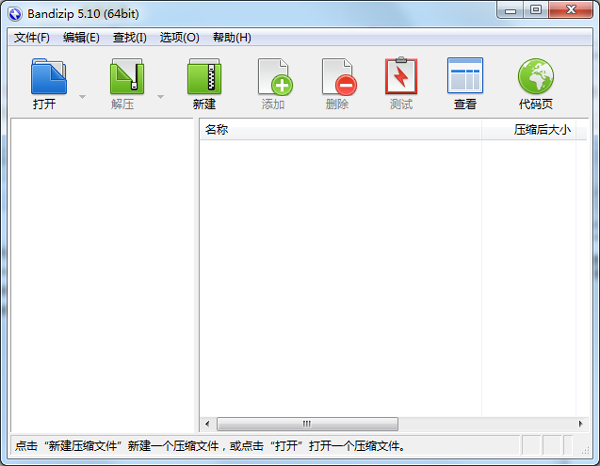The image size is (600, 466).
Task: Sort by the 压缩后大小 column header
Action: [x=528, y=130]
